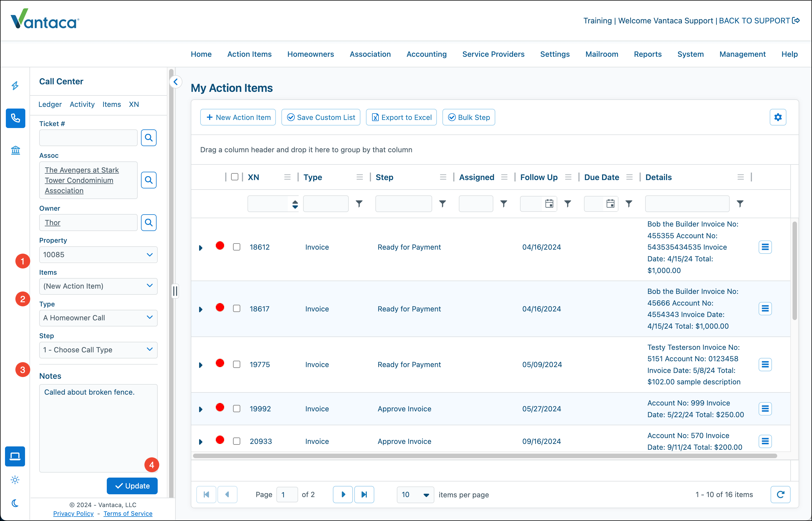Screen dimensions: 812x521
Task: Apply filter on the Assigned column
Action: (x=504, y=204)
